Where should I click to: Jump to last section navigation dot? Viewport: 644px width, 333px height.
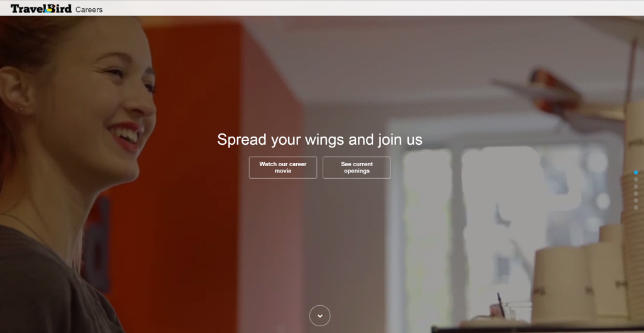pyautogui.click(x=636, y=207)
